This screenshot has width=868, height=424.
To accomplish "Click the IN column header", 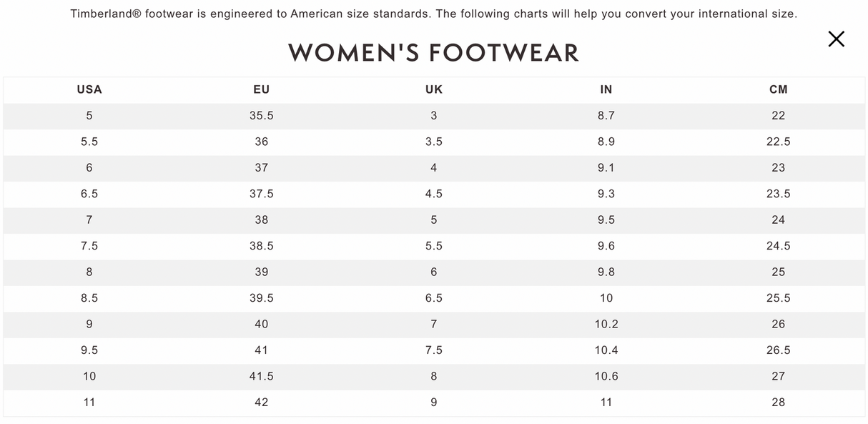I will coord(606,89).
